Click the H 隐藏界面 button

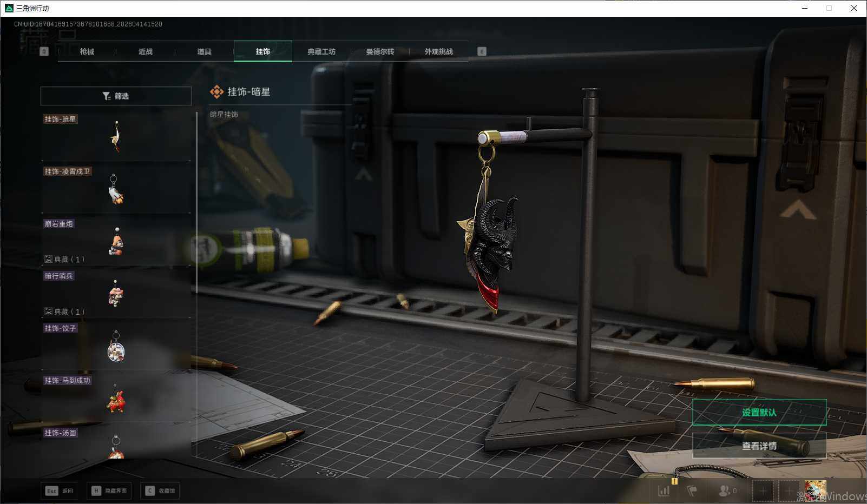(109, 490)
